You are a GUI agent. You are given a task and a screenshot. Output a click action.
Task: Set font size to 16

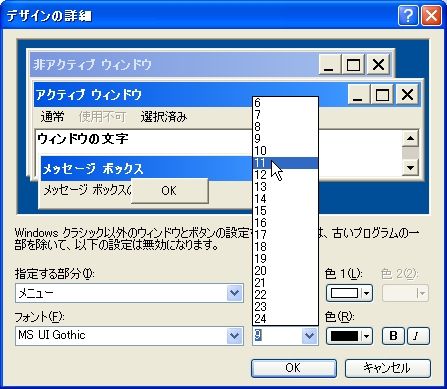coord(285,223)
